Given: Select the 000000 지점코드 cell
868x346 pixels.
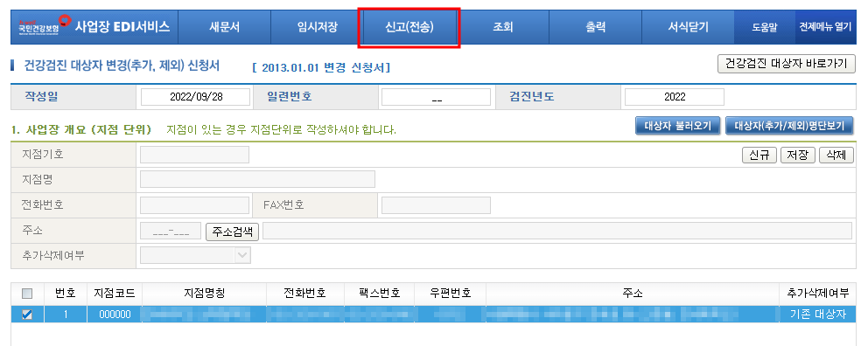Looking at the screenshot, I should coord(115,315).
